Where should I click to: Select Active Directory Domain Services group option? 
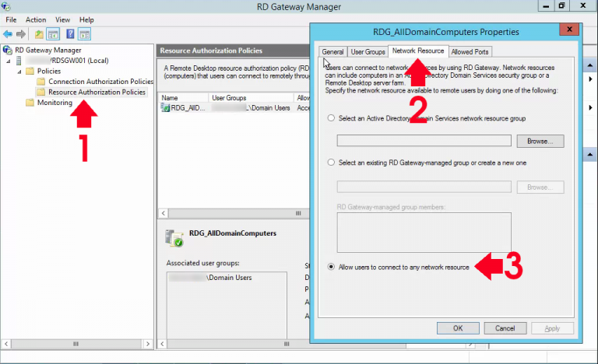click(331, 118)
